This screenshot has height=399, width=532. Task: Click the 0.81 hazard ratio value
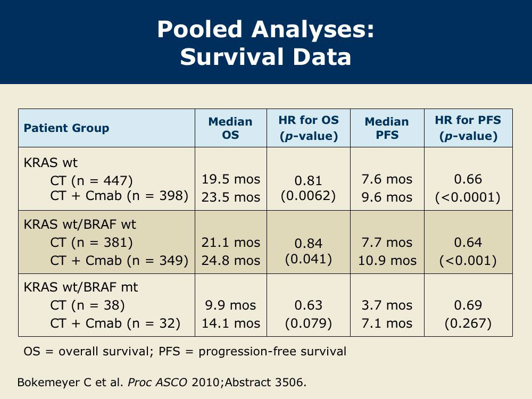(308, 180)
